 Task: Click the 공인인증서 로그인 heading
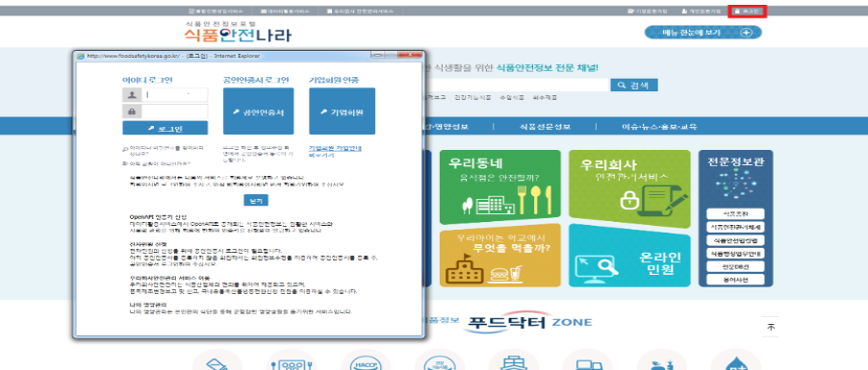[256, 80]
